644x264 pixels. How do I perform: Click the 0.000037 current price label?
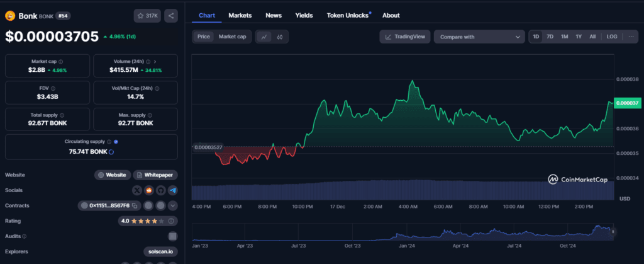tap(627, 103)
